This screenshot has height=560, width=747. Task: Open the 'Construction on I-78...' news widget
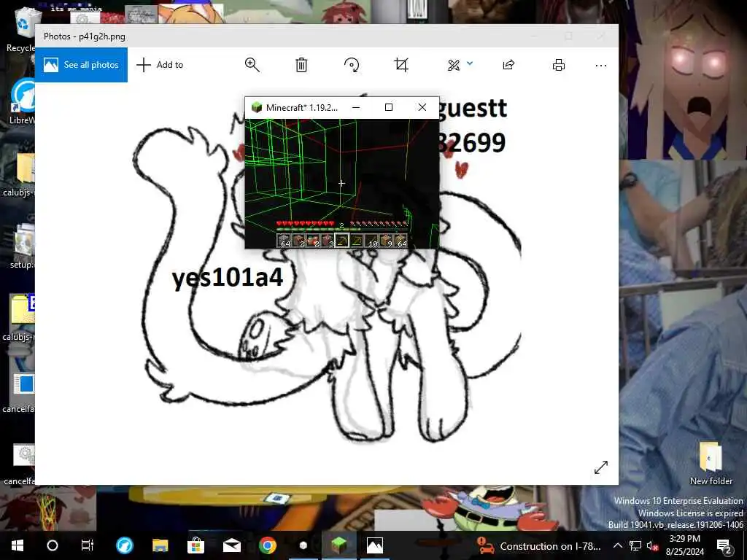pyautogui.click(x=539, y=546)
